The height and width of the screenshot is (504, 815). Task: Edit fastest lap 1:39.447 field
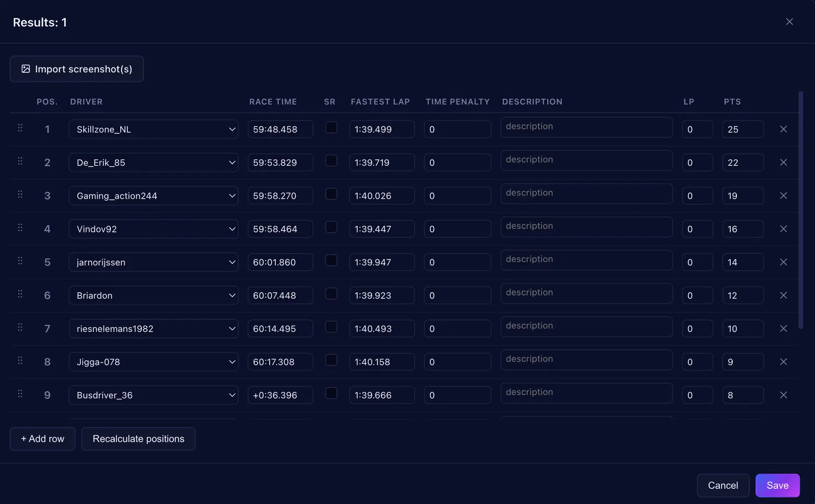(382, 229)
